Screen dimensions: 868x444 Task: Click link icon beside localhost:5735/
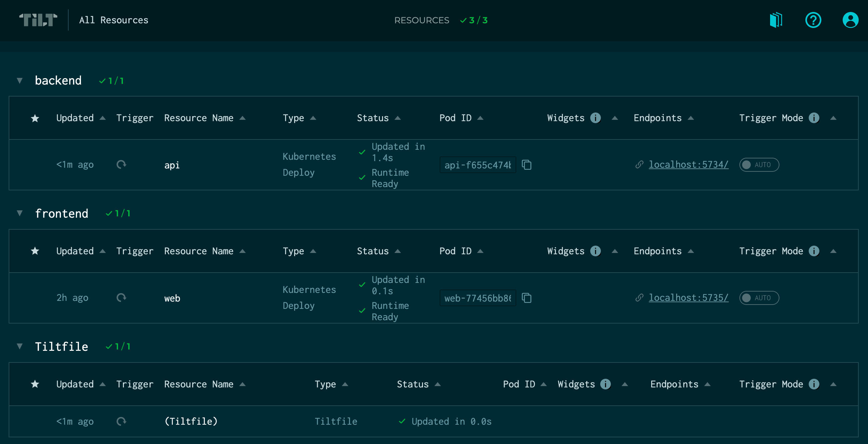point(639,298)
